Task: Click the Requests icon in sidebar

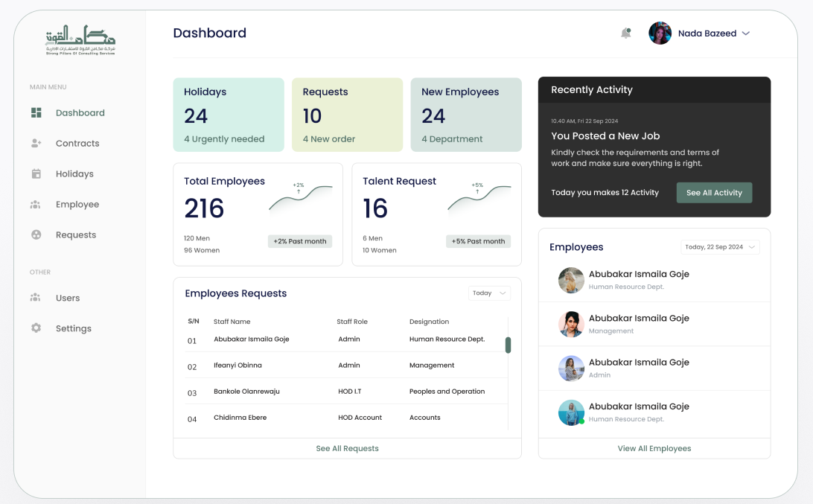Action: [36, 235]
